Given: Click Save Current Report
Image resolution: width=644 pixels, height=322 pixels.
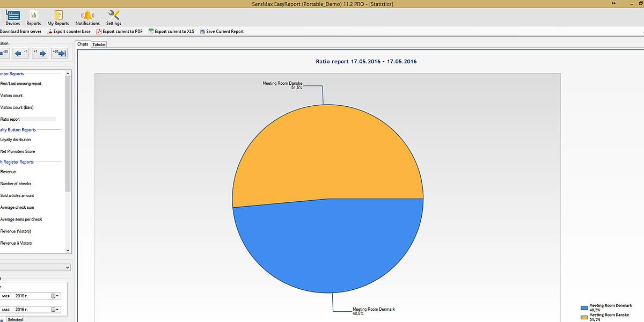Looking at the screenshot, I should pyautogui.click(x=221, y=32).
